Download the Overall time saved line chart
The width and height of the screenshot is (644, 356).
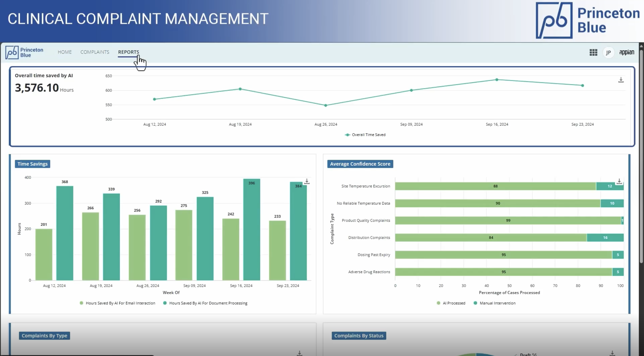(621, 80)
